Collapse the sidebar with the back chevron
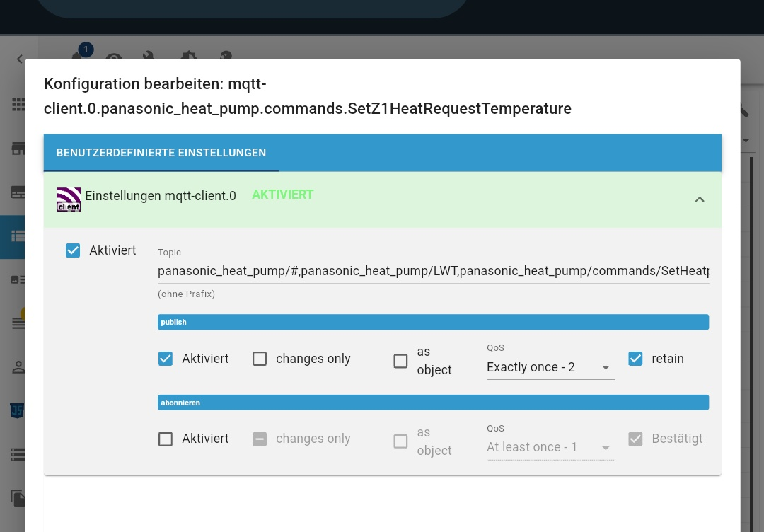 coord(20,59)
